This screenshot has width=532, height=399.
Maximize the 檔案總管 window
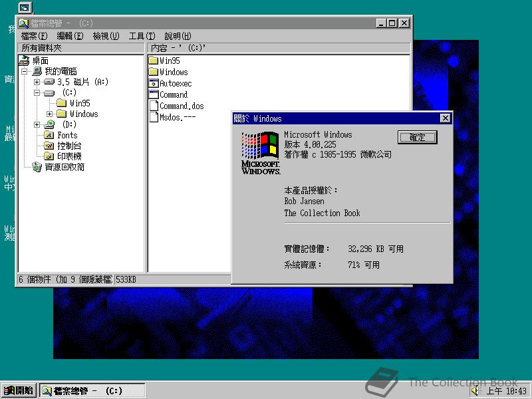point(392,23)
